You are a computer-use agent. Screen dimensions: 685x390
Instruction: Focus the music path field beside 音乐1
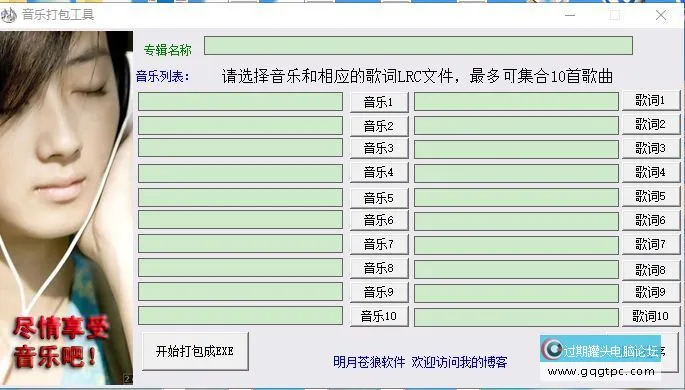point(240,102)
